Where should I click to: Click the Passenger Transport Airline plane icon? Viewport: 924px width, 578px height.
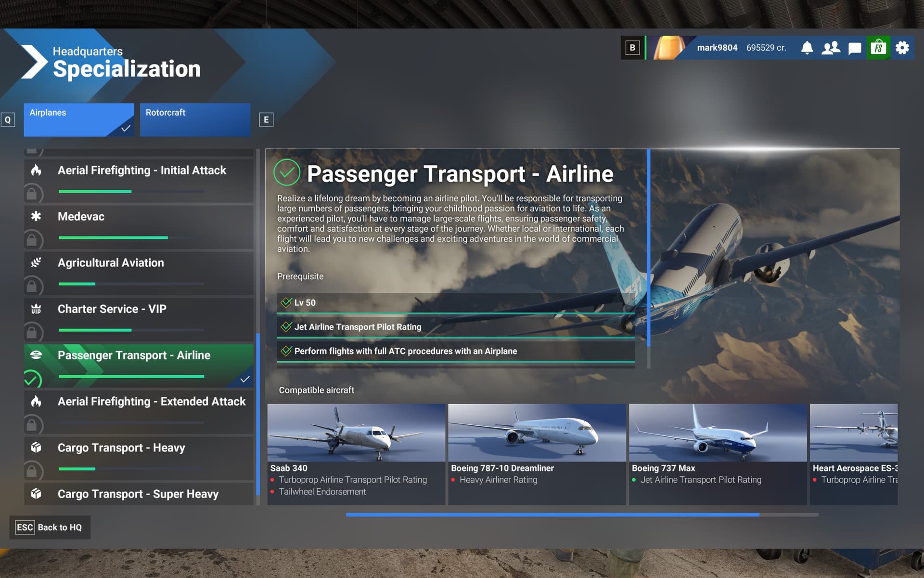pos(36,355)
